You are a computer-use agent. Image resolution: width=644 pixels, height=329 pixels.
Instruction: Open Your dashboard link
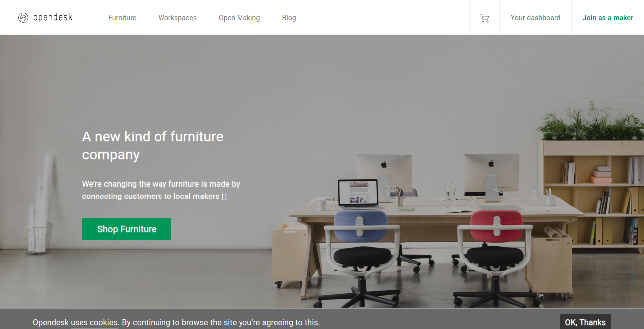pos(535,18)
